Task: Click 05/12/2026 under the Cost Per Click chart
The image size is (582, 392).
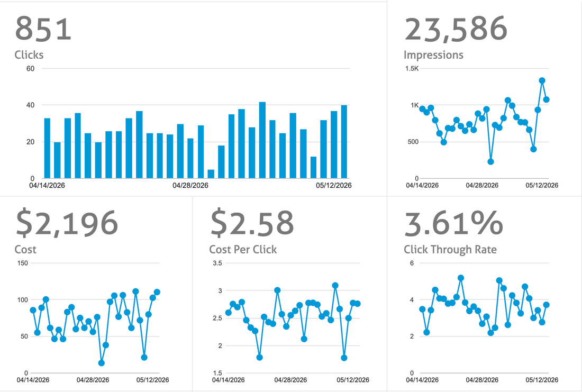Action: [353, 380]
